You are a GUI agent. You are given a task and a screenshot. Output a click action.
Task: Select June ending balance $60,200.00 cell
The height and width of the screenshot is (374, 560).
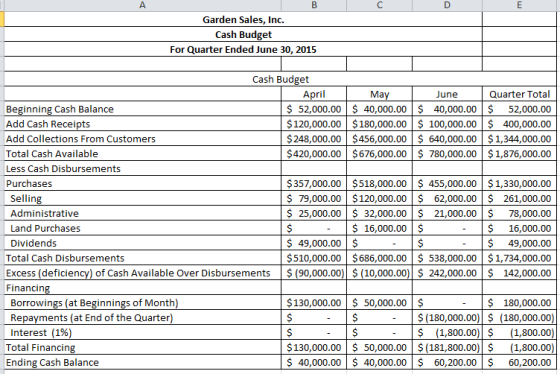coord(447,362)
